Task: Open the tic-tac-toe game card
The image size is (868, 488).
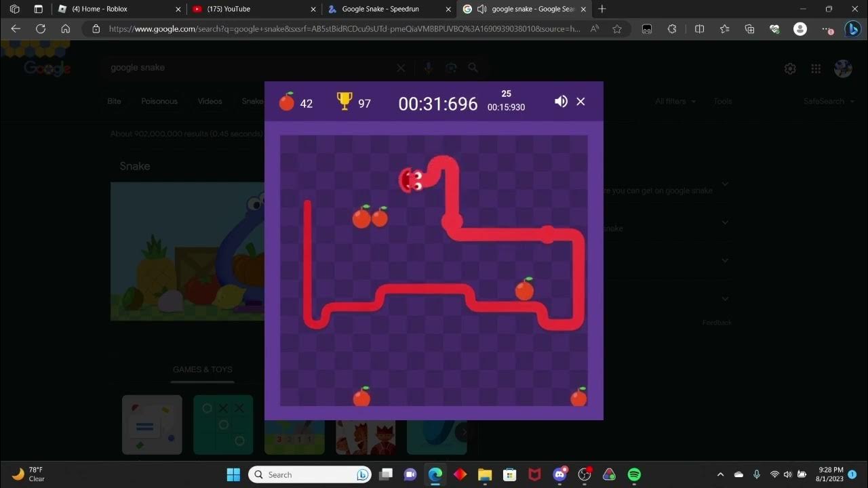Action: [x=223, y=425]
